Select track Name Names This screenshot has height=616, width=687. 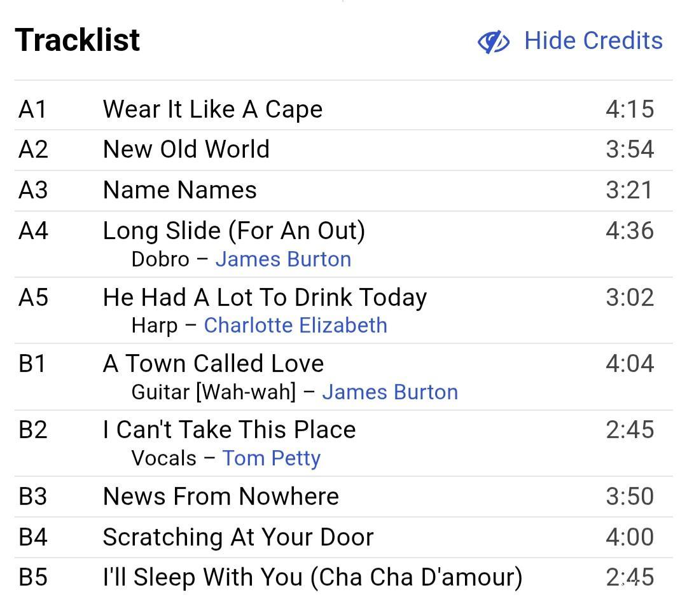[x=180, y=190]
